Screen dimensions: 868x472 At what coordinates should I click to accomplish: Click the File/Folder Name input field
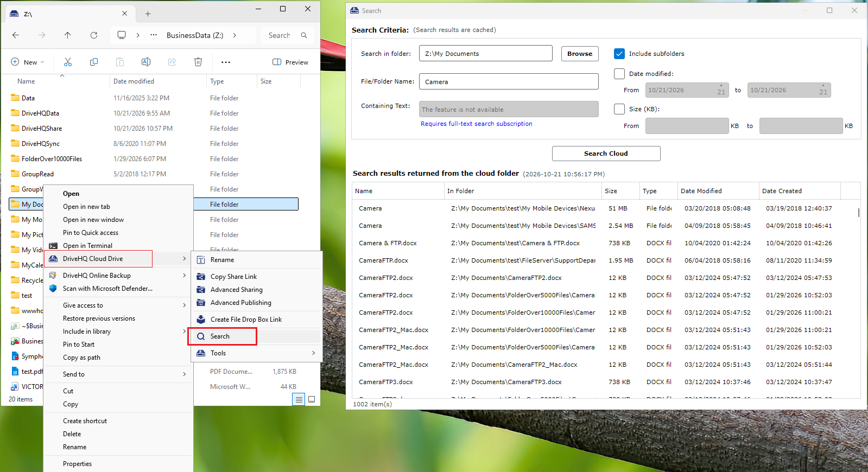click(509, 81)
